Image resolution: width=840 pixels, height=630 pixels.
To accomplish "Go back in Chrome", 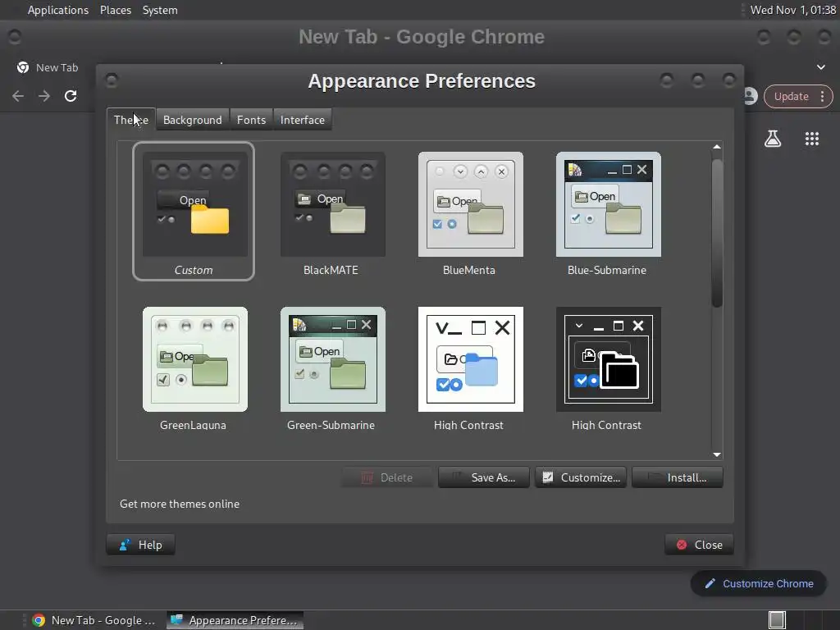I will click(x=18, y=96).
